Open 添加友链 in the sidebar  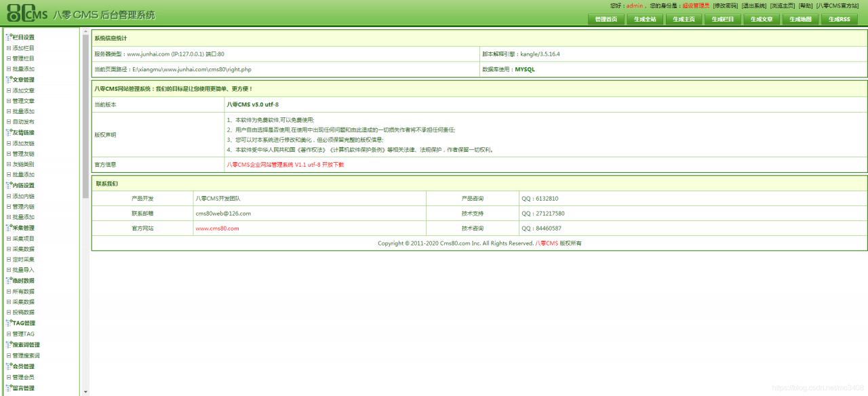point(23,143)
